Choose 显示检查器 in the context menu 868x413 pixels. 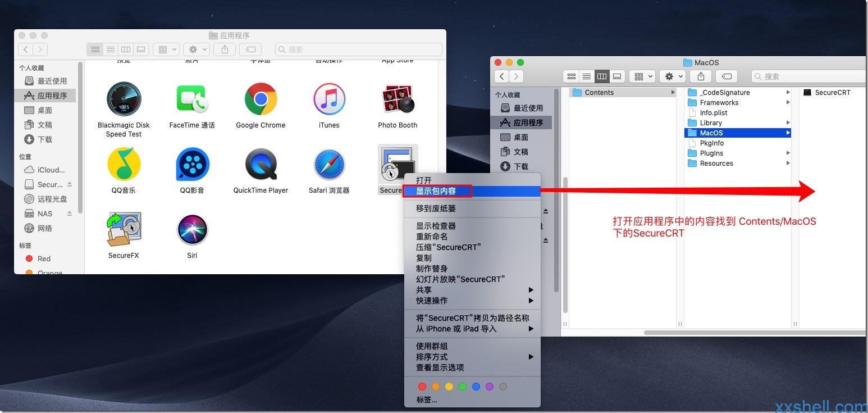pyautogui.click(x=472, y=226)
